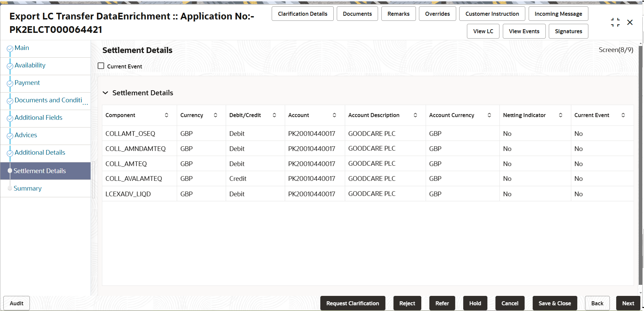The width and height of the screenshot is (644, 311).
Task: Sort the Netting Indicator column
Action: [x=561, y=115]
